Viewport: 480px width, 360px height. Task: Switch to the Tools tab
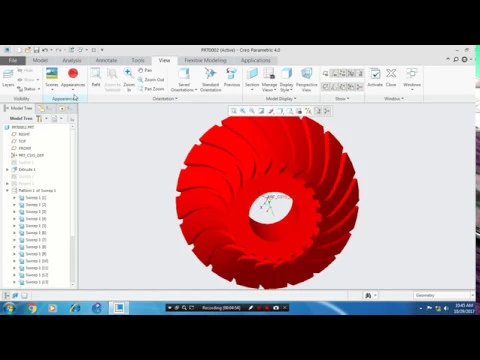click(x=138, y=60)
